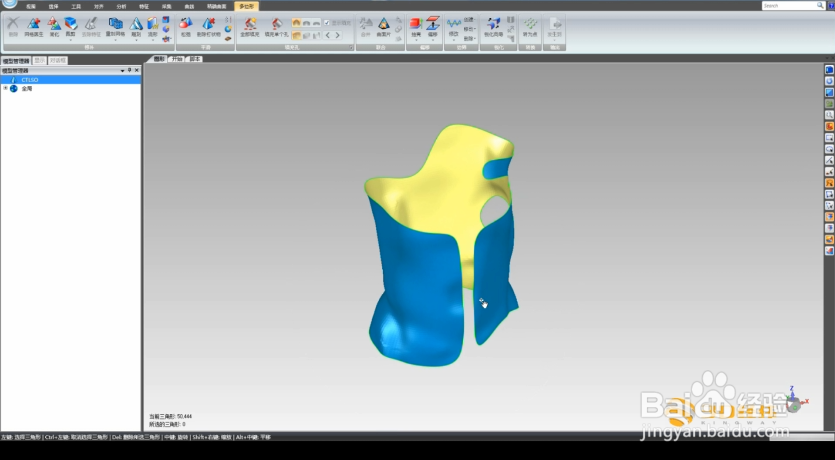The image size is (835, 460).
Task: Select complete hole fill mode (highlighted lower icon)
Action: (x=296, y=35)
